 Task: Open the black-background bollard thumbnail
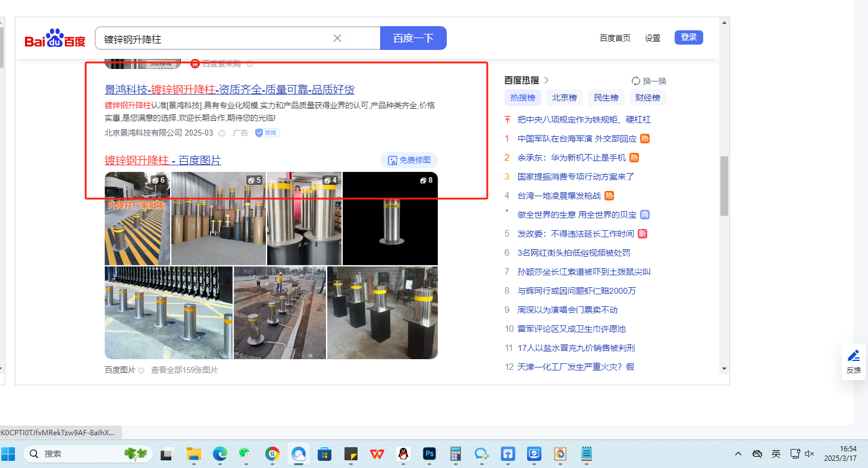(x=390, y=218)
